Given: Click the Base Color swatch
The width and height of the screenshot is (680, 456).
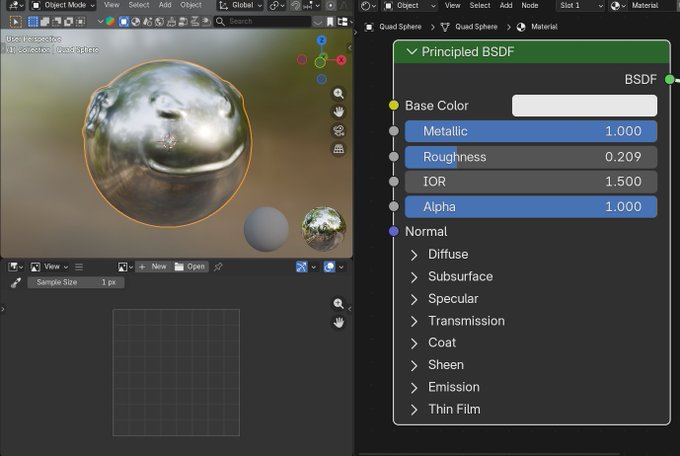Looking at the screenshot, I should pyautogui.click(x=584, y=106).
